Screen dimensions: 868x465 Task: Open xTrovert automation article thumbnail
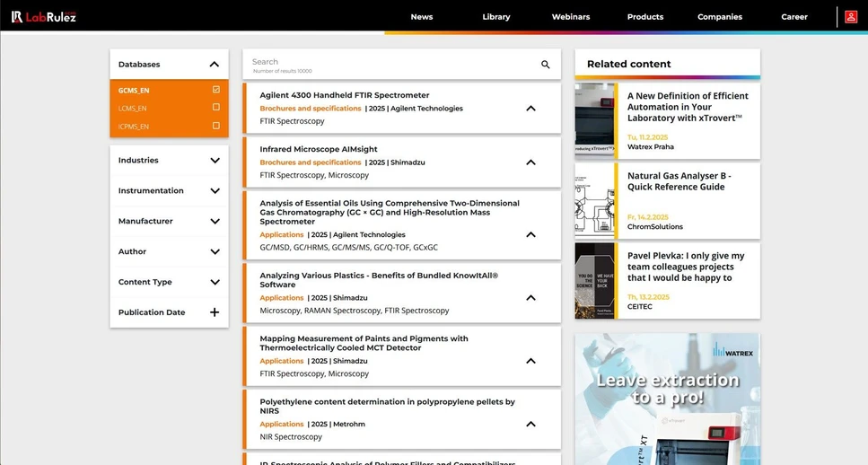[x=594, y=120]
